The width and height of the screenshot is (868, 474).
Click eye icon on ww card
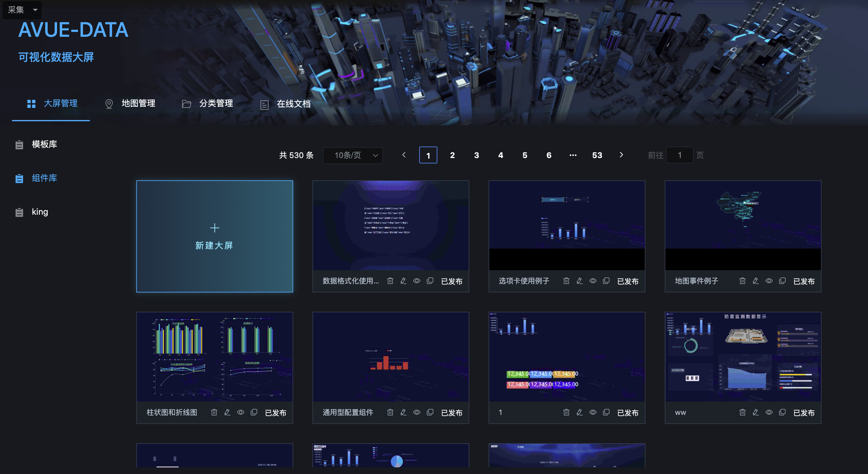click(769, 412)
